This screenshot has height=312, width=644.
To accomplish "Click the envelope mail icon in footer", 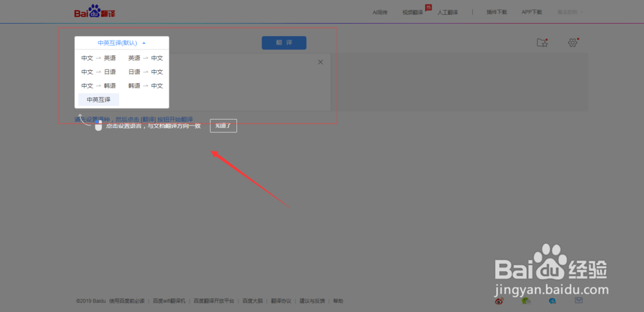I will coord(579,300).
